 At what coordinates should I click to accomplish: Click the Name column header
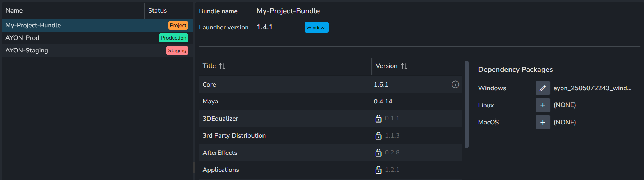(14, 10)
